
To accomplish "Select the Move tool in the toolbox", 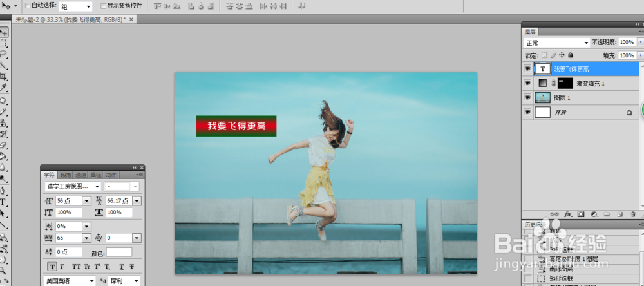I will pos(4,32).
